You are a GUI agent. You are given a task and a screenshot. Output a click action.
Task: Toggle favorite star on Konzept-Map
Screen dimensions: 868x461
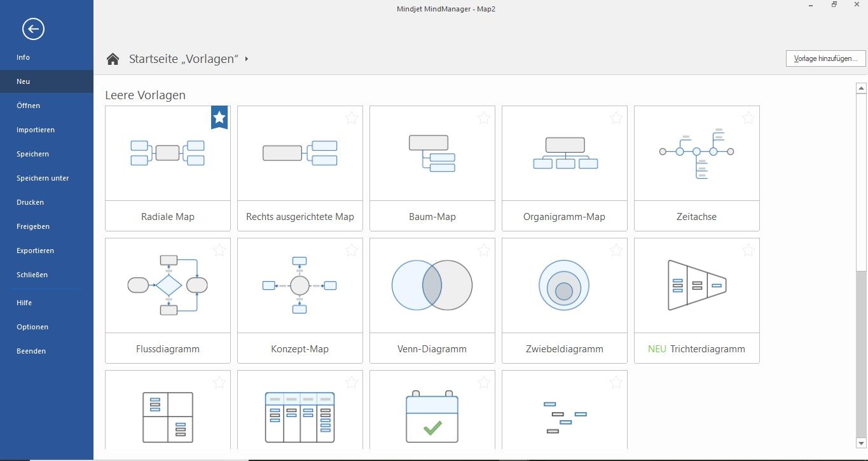coord(352,250)
